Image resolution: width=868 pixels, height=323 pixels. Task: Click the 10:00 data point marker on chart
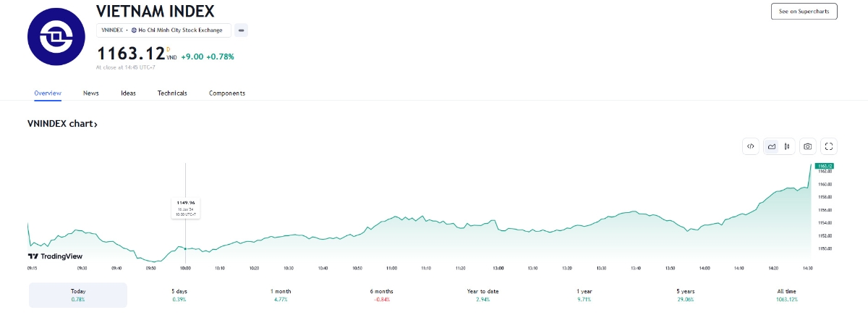coord(187,248)
